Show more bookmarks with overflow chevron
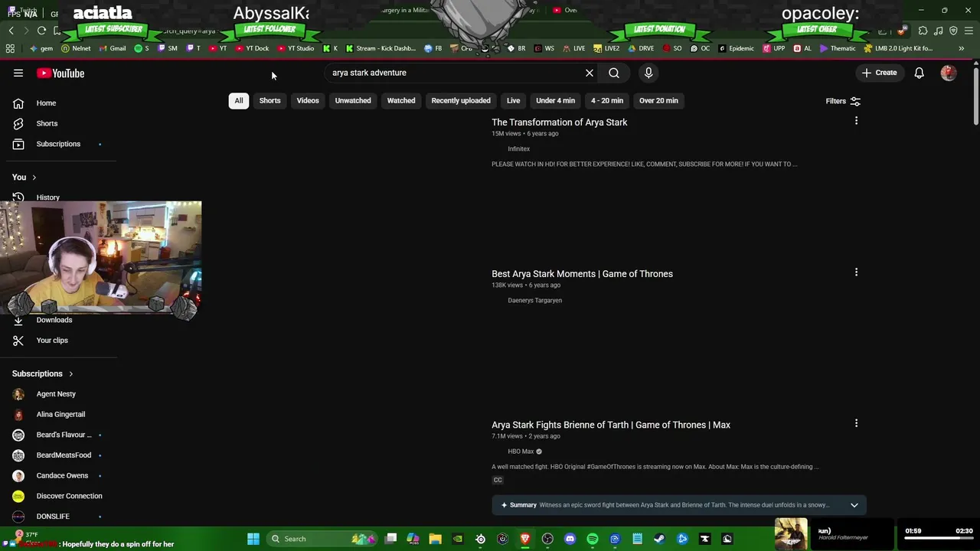The image size is (980, 551). pos(961,48)
